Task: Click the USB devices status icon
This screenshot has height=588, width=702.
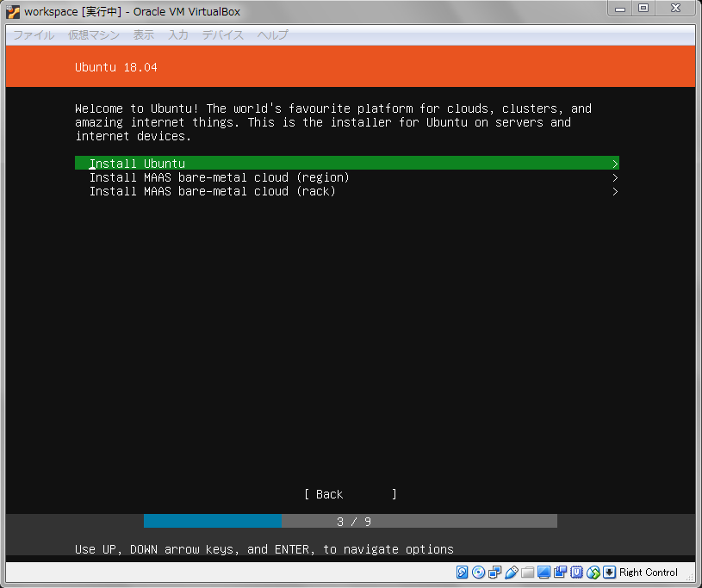Action: click(512, 572)
